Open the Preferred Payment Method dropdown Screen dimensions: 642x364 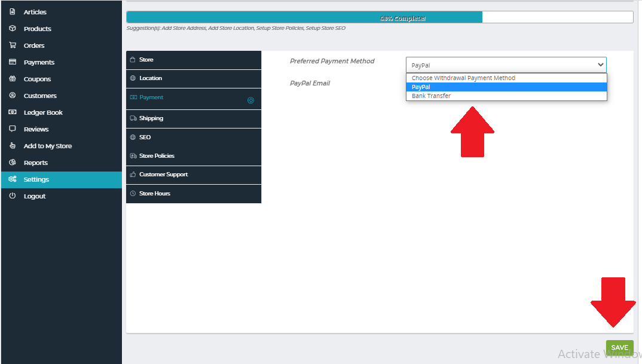click(x=506, y=65)
